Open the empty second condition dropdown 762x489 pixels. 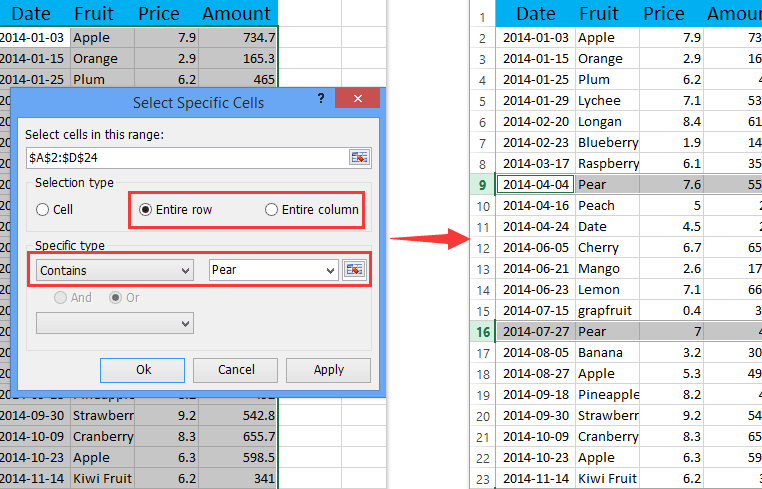click(x=115, y=323)
